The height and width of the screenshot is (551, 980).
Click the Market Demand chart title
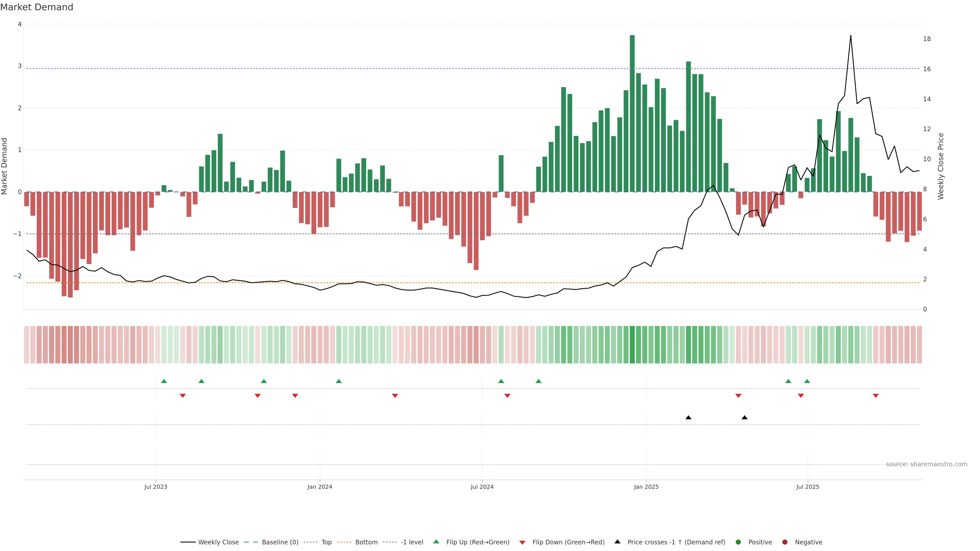tap(36, 7)
